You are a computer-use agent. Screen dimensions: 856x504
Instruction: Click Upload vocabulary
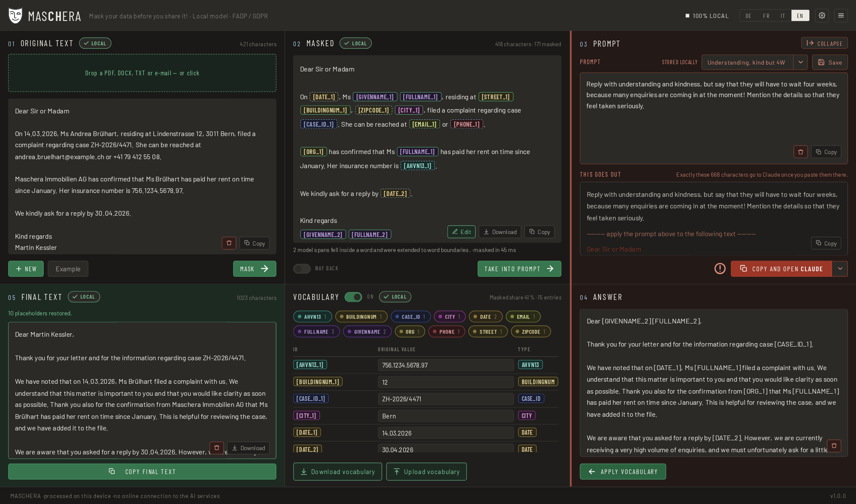pyautogui.click(x=426, y=471)
